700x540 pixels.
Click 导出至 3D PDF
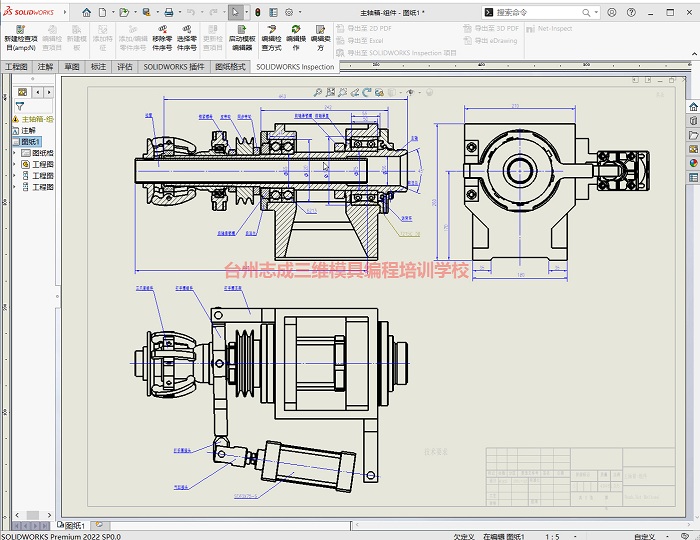pyautogui.click(x=491, y=29)
